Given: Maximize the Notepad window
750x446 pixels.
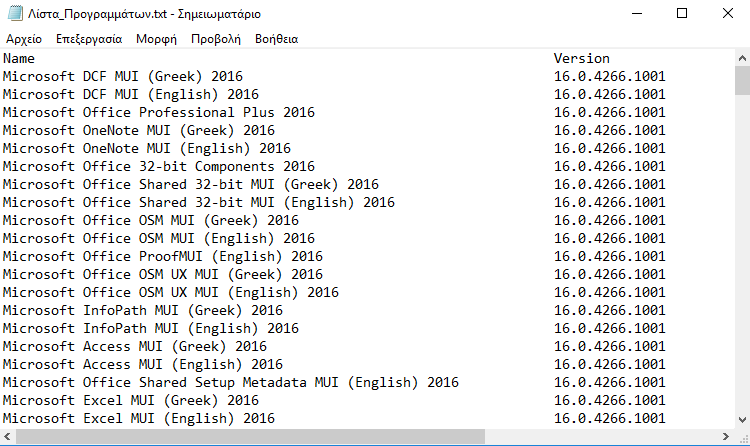Looking at the screenshot, I should (682, 13).
